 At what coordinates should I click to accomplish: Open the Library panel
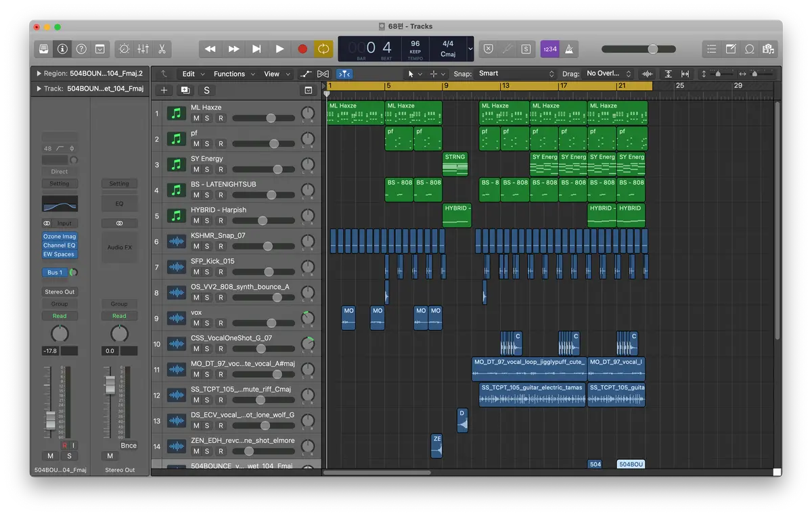tap(44, 49)
